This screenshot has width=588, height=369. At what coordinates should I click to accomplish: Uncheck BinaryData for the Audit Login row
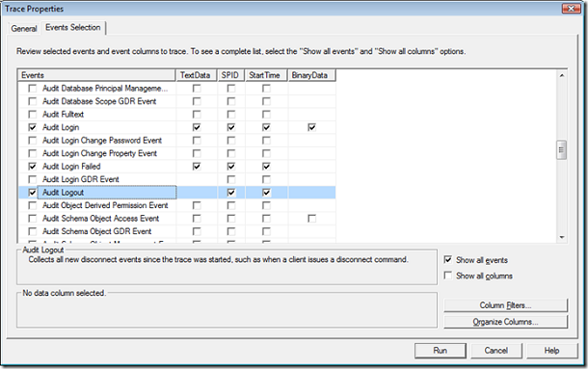[311, 127]
